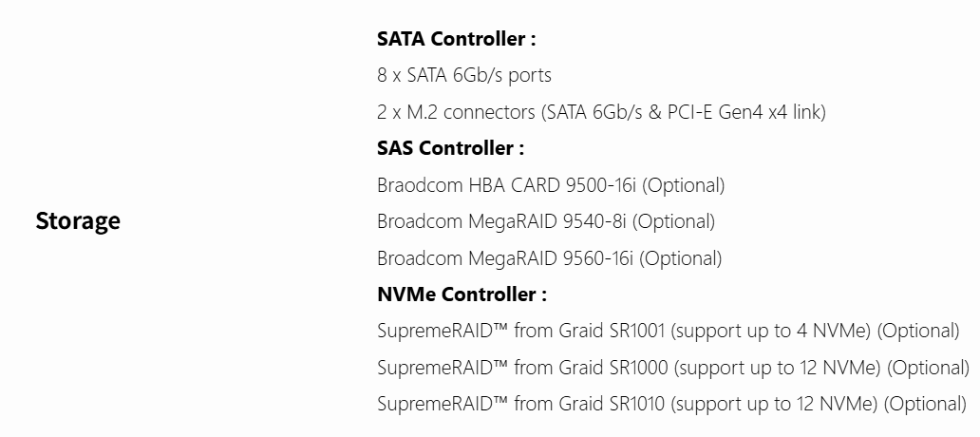Click the HBA CARD 9500-16i model name
980x437 pixels.
pyautogui.click(x=553, y=185)
